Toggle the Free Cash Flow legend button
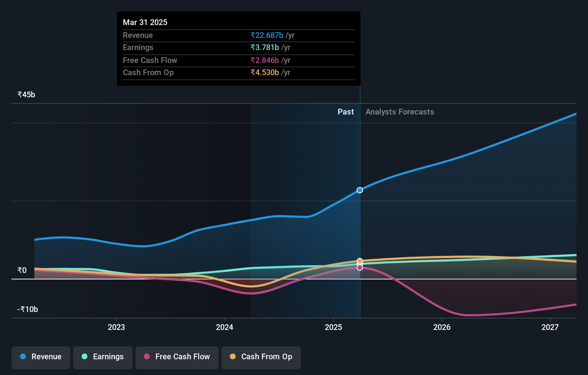This screenshot has width=588, height=375. point(177,357)
